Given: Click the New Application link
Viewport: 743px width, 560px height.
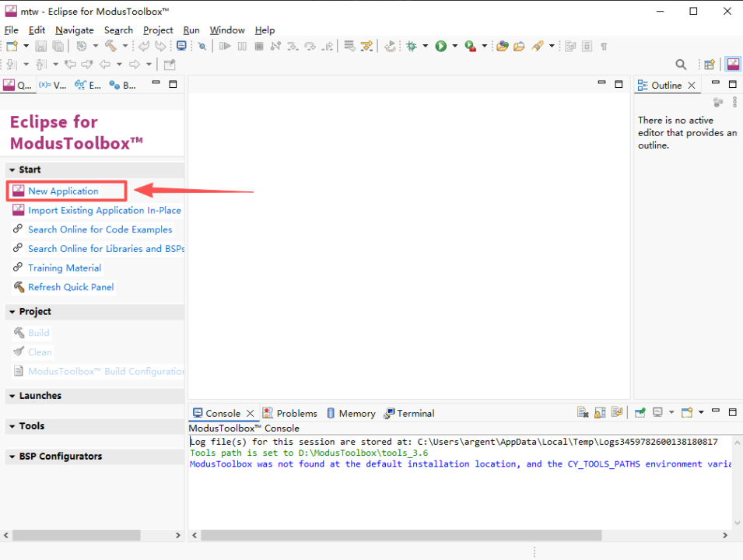Looking at the screenshot, I should (x=63, y=191).
